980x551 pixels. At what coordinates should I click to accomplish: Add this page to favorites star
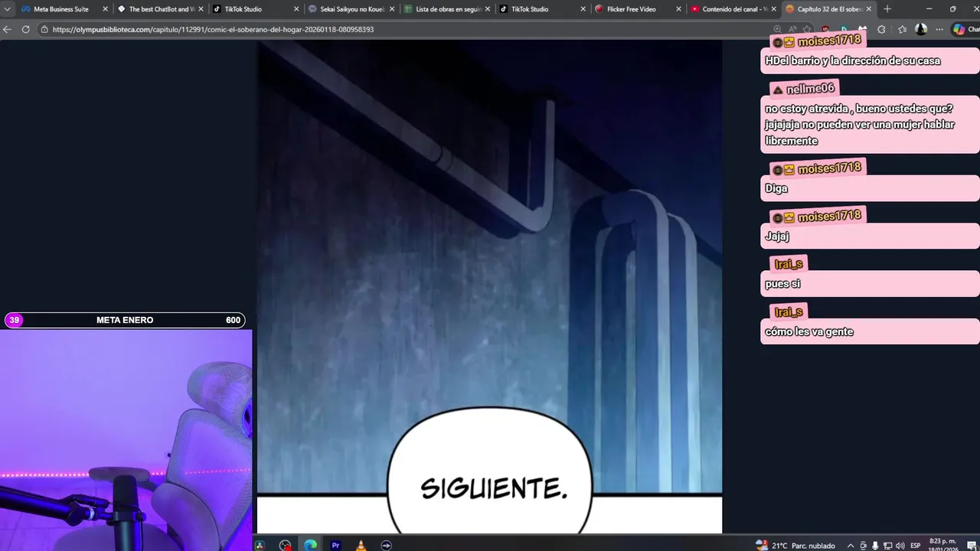806,29
